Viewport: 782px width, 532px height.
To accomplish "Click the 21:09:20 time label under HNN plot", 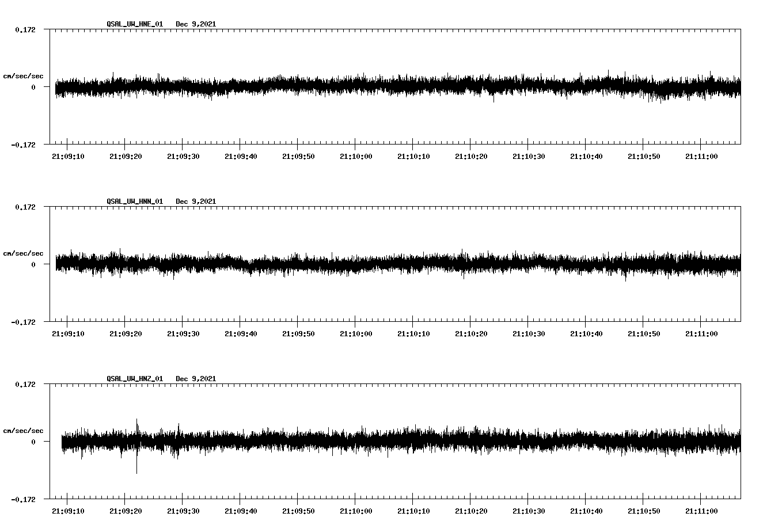I will click(x=126, y=334).
